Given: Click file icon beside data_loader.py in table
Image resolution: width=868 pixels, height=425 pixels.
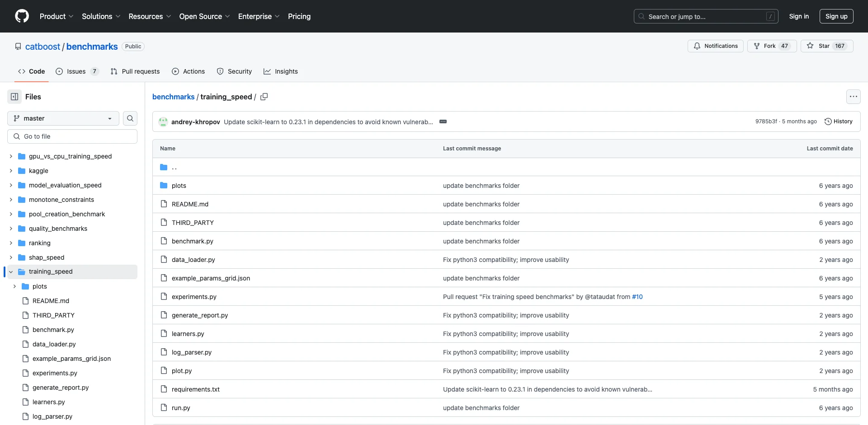Looking at the screenshot, I should coord(164,260).
